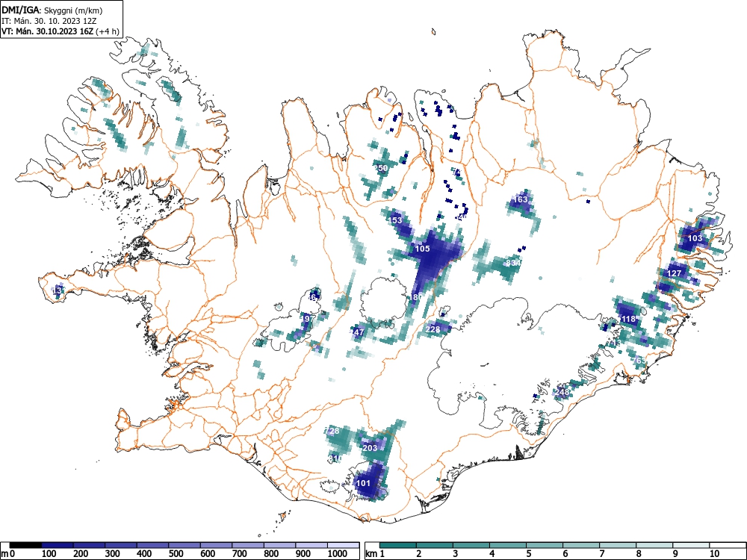Image resolution: width=747 pixels, height=560 pixels.
Task: Click the '103' label on east coast
Action: pyautogui.click(x=695, y=238)
